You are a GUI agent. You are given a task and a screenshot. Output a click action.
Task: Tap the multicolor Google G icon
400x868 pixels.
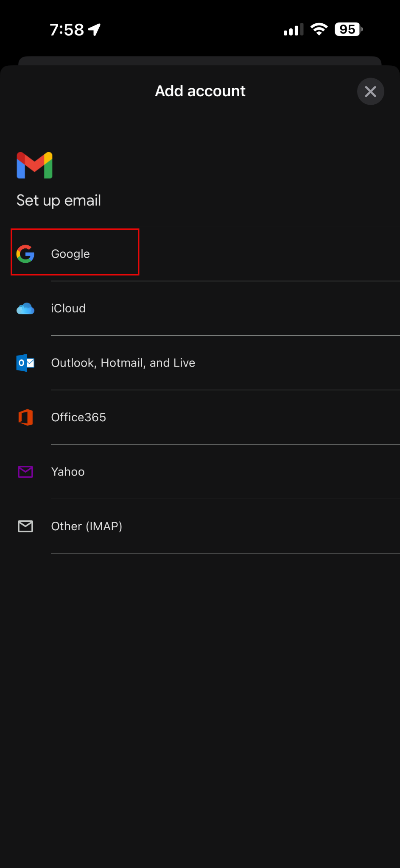(25, 254)
